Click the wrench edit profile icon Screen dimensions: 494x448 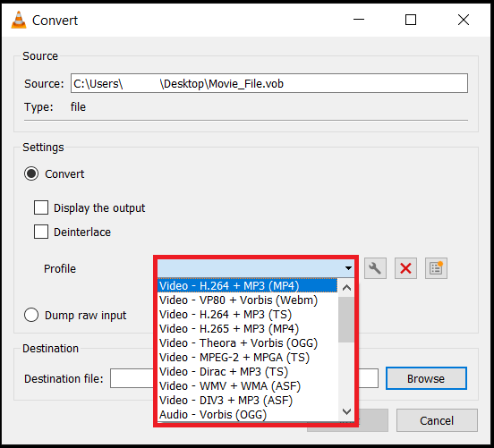coord(375,268)
